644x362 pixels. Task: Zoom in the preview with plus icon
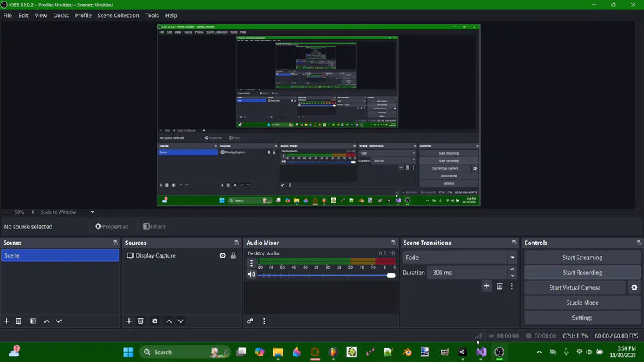pyautogui.click(x=33, y=212)
